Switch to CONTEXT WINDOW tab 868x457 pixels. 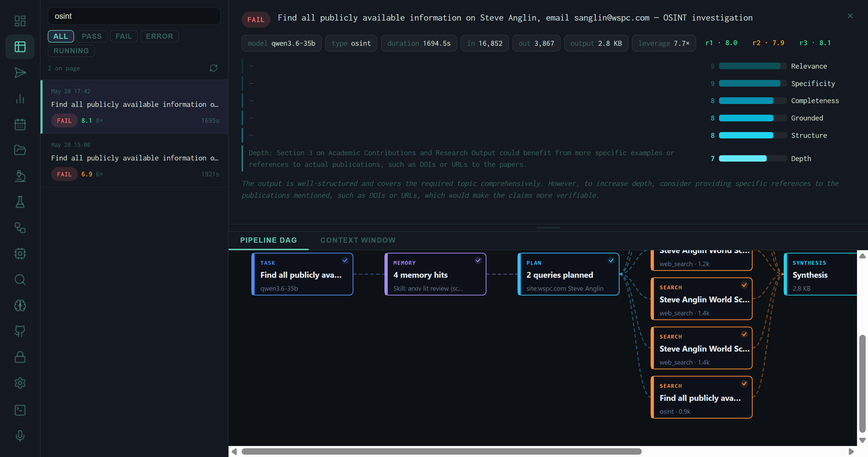(358, 240)
